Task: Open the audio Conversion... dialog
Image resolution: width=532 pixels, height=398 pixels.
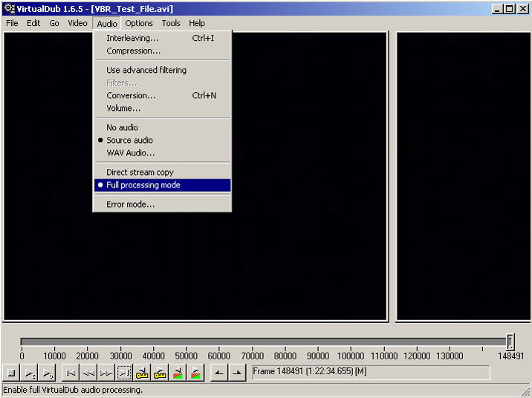Action: tap(163, 95)
